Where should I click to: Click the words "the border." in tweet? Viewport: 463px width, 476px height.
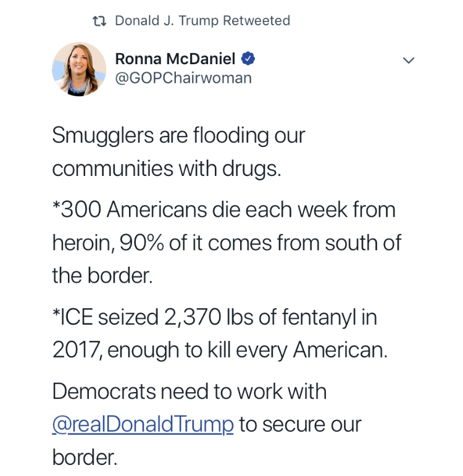[x=102, y=275]
